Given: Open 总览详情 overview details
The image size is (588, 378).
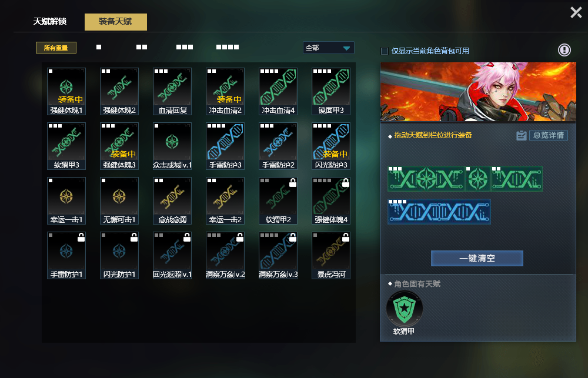Looking at the screenshot, I should coord(548,135).
